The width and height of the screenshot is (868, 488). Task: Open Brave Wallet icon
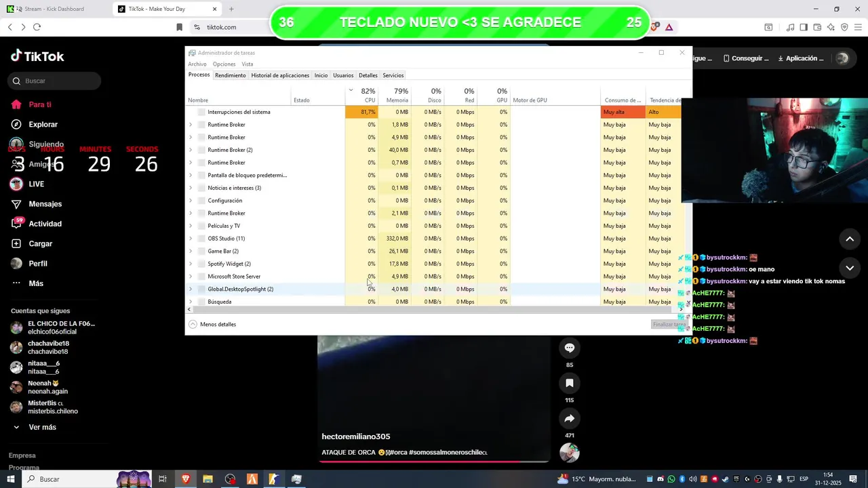point(817,27)
